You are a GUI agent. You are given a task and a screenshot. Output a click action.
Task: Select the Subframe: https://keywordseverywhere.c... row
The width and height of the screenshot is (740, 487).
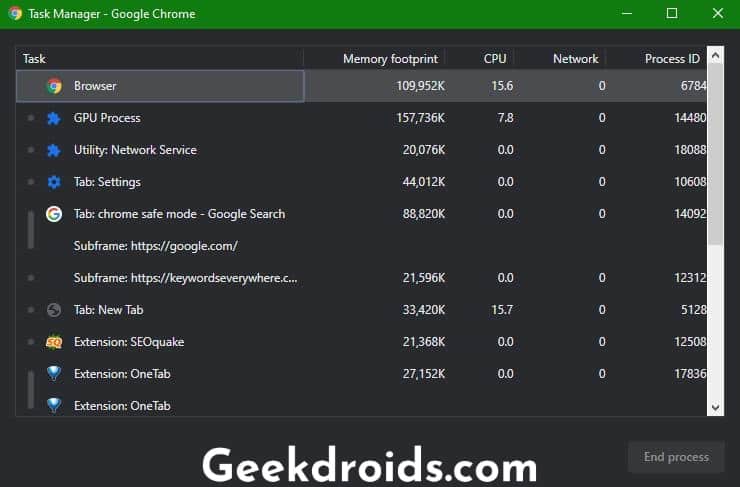coord(362,278)
